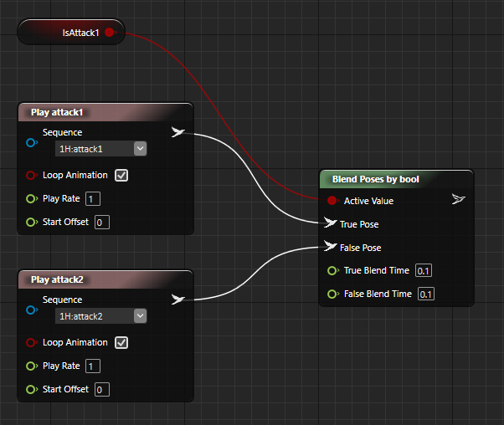Click 'Loop Animation' label in Play attack2
Screen dimensions: 504x425
[x=75, y=343]
